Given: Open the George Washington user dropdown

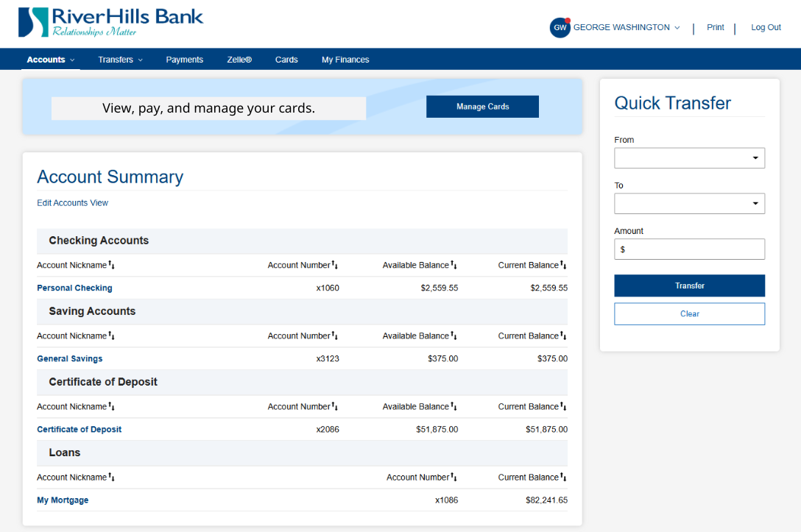Looking at the screenshot, I should point(627,27).
